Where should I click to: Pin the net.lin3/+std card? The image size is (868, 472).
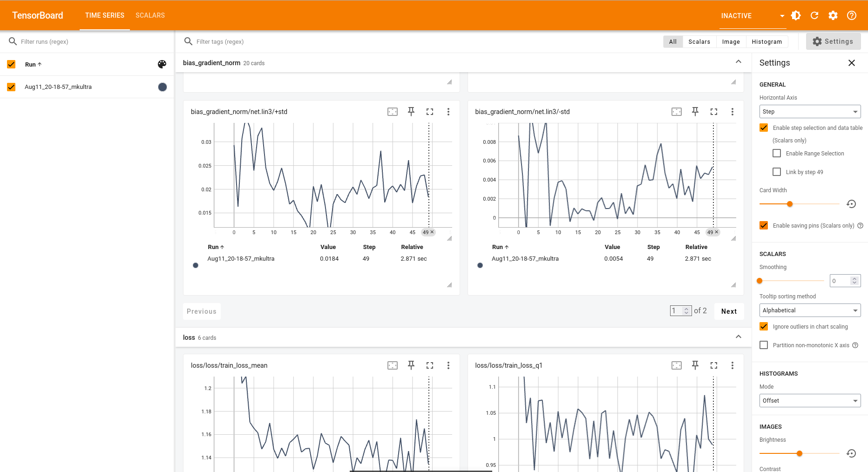click(x=411, y=112)
